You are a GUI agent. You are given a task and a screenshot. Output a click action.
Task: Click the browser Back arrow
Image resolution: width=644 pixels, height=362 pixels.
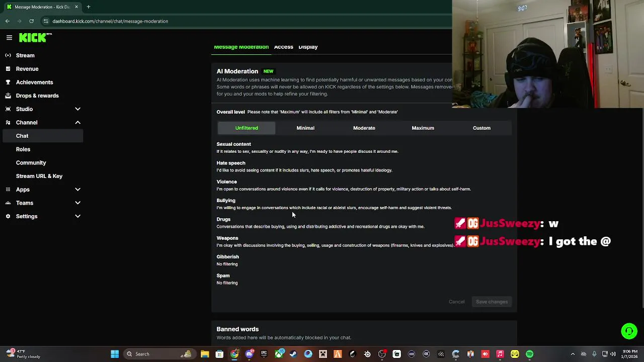[x=8, y=21]
